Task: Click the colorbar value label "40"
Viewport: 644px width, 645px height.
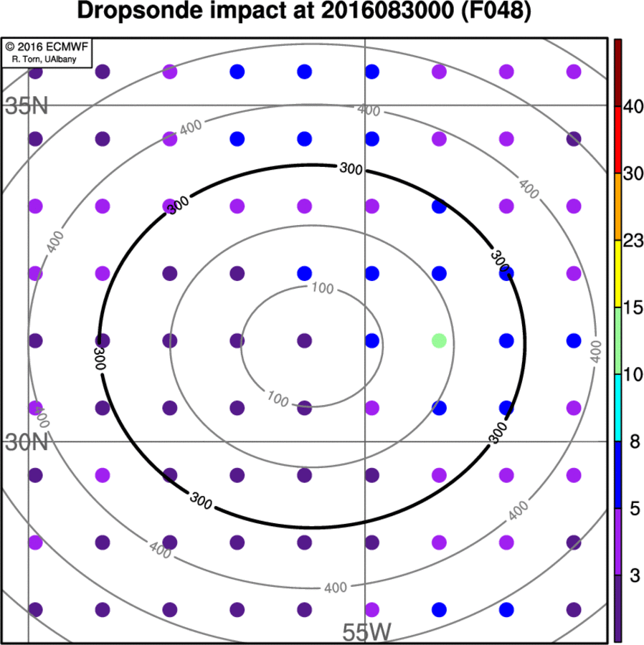Action: pos(633,107)
